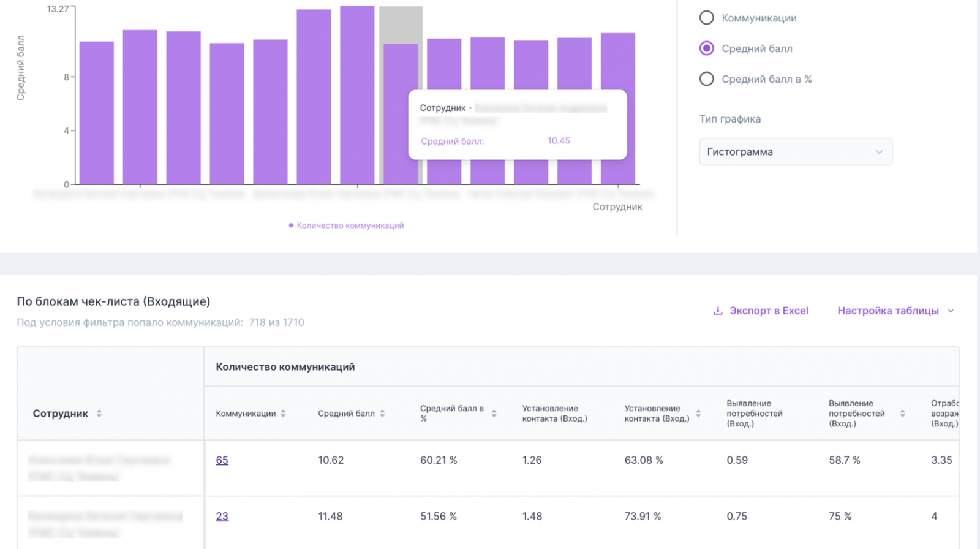The height and width of the screenshot is (549, 980).
Task: Select the Средний балл radio option
Action: (707, 48)
